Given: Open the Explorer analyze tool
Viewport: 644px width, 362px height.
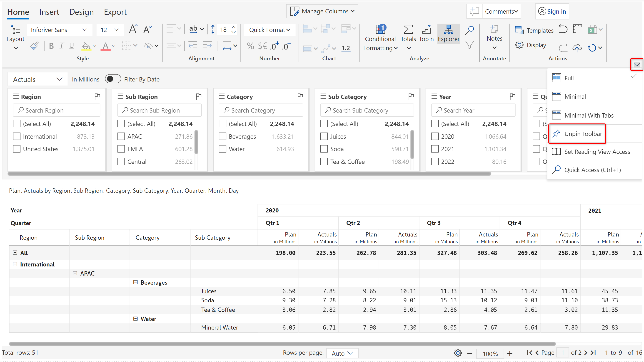Looking at the screenshot, I should (x=449, y=33).
